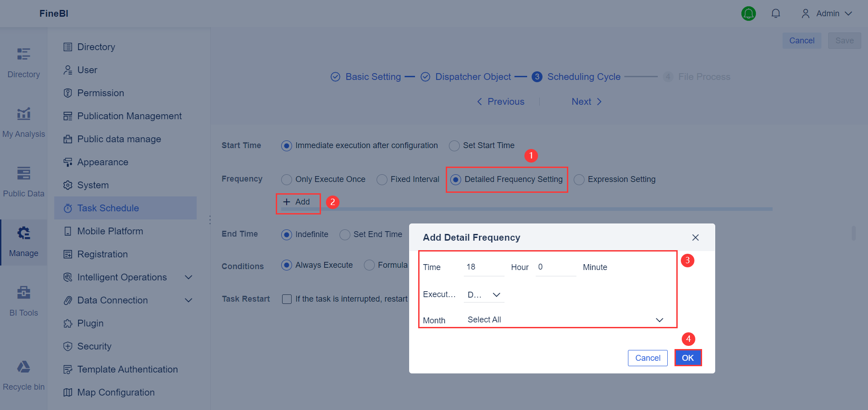Expand the Month Select All dropdown
This screenshot has width=868, height=410.
point(659,320)
